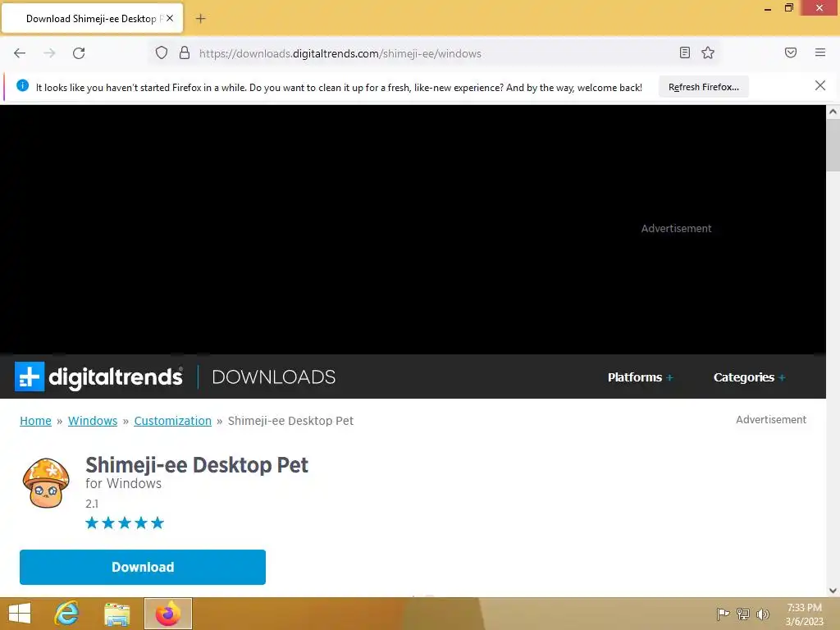Open the tracking protection shield icon
The width and height of the screenshot is (840, 630).
coord(162,53)
